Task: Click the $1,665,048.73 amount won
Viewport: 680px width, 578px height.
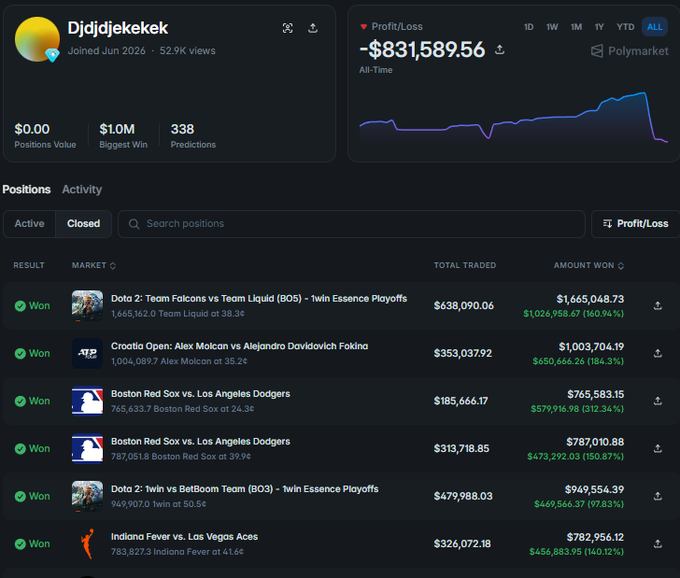Action: coord(590,299)
